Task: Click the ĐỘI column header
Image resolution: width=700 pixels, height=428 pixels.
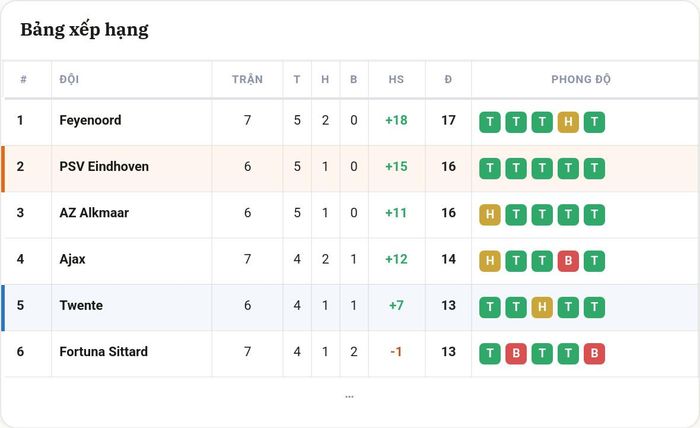Action: [69, 79]
